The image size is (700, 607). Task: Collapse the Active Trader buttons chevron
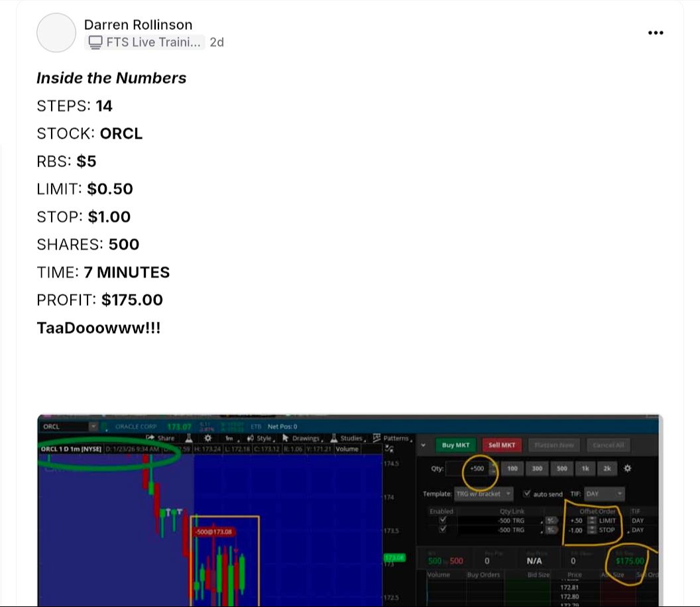tap(423, 445)
